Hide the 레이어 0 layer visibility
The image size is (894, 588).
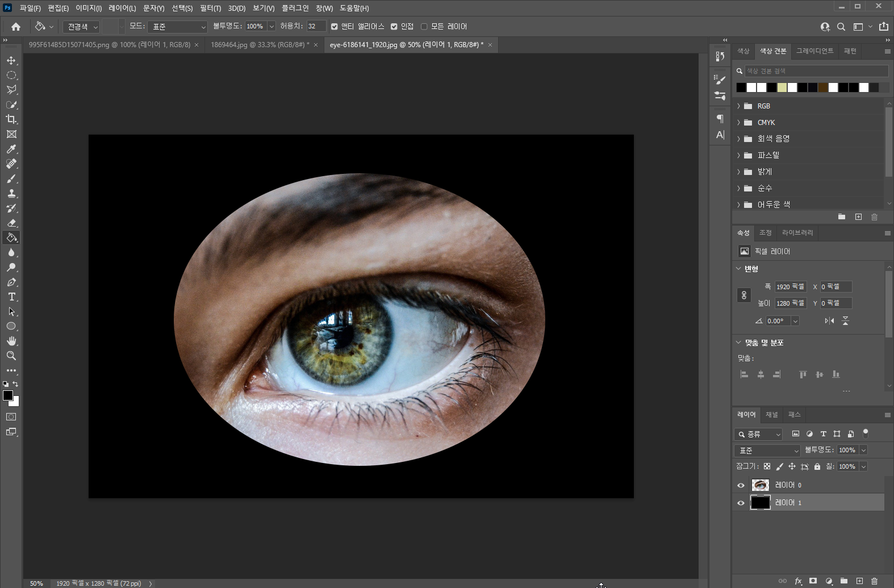741,485
